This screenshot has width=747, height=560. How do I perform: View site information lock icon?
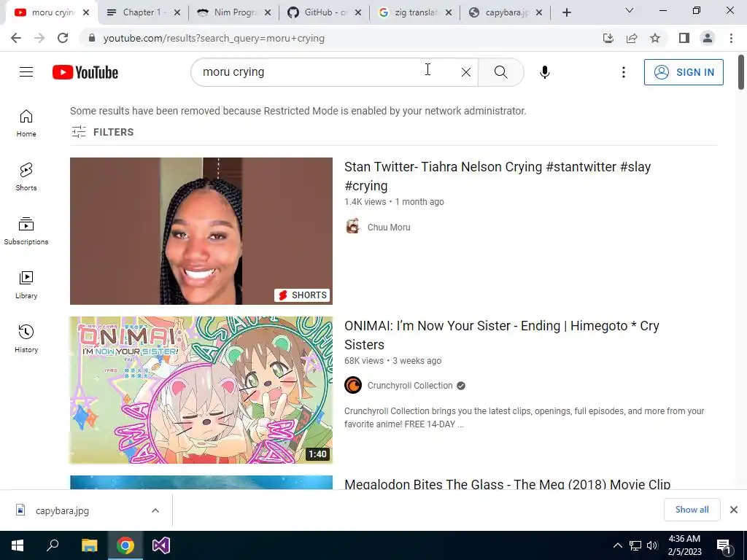(91, 38)
